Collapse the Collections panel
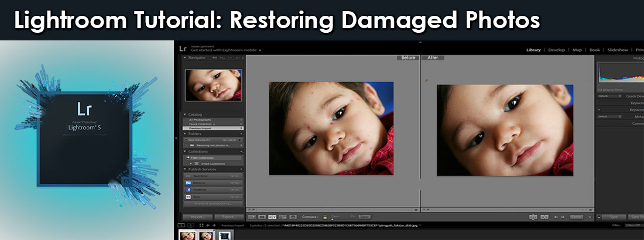 [x=185, y=152]
